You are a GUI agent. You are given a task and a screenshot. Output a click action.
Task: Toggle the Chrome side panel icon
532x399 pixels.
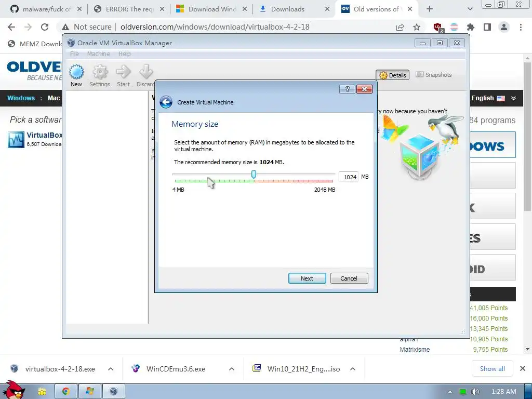487,27
